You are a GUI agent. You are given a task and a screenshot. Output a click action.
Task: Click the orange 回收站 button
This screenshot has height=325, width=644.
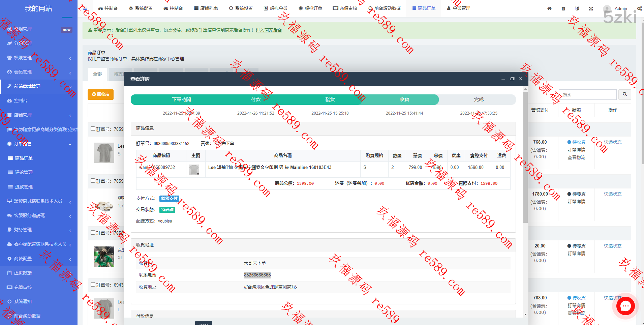coord(100,94)
